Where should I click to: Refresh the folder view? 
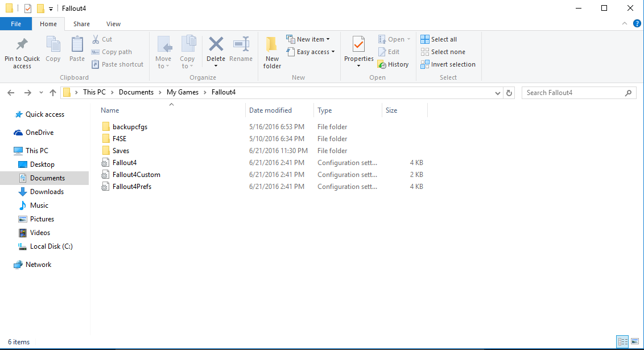click(509, 93)
